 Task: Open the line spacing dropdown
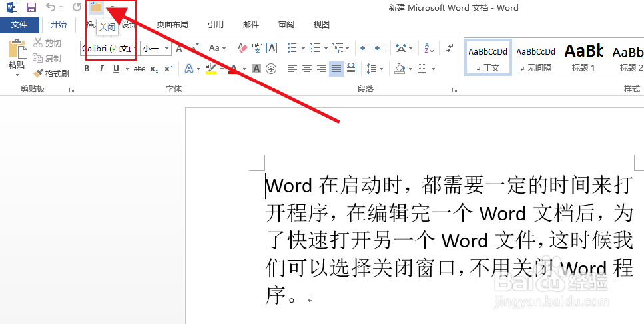(374, 69)
